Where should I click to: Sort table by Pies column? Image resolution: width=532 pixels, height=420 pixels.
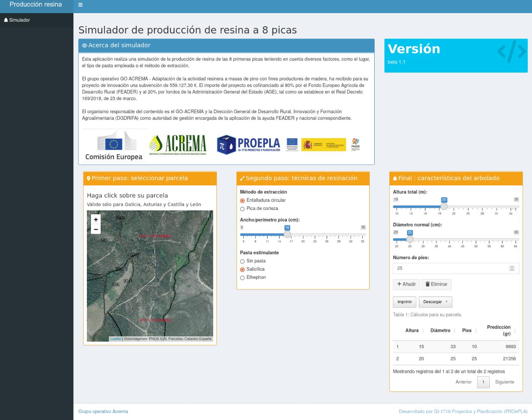tap(469, 331)
